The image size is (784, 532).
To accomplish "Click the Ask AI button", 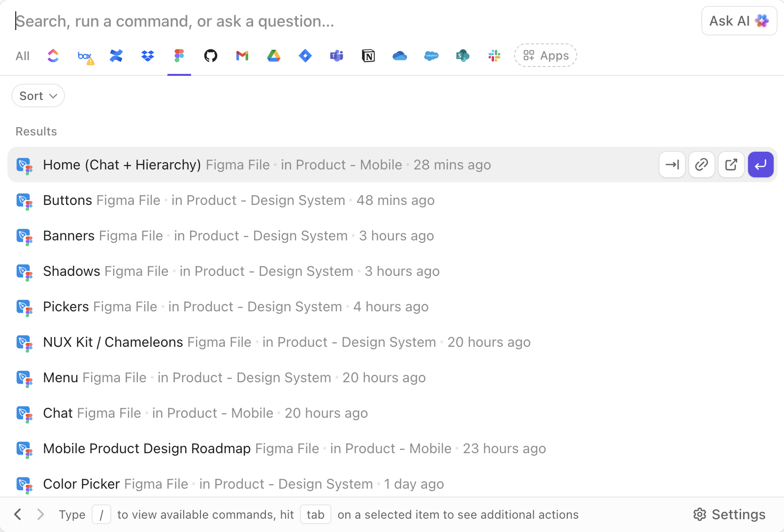I will pyautogui.click(x=739, y=21).
